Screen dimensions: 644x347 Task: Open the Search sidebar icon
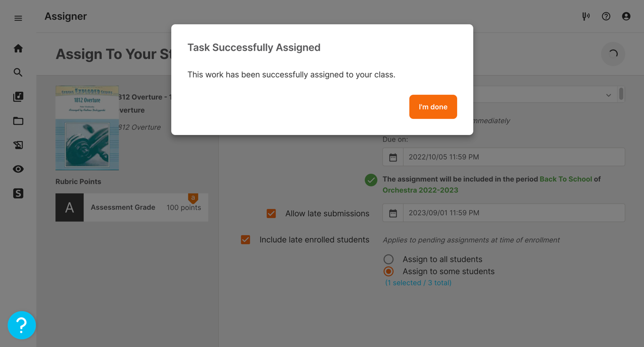click(x=18, y=73)
